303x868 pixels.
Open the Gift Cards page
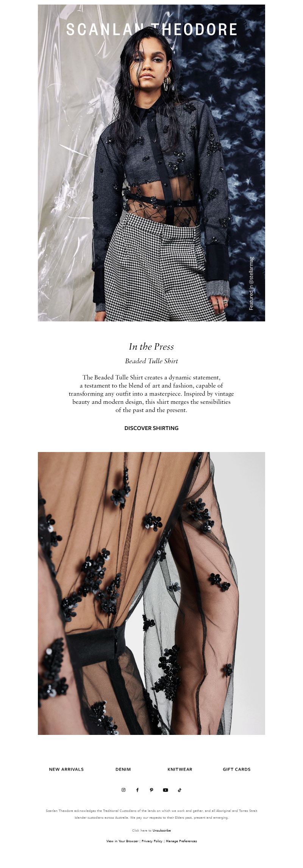(x=237, y=769)
